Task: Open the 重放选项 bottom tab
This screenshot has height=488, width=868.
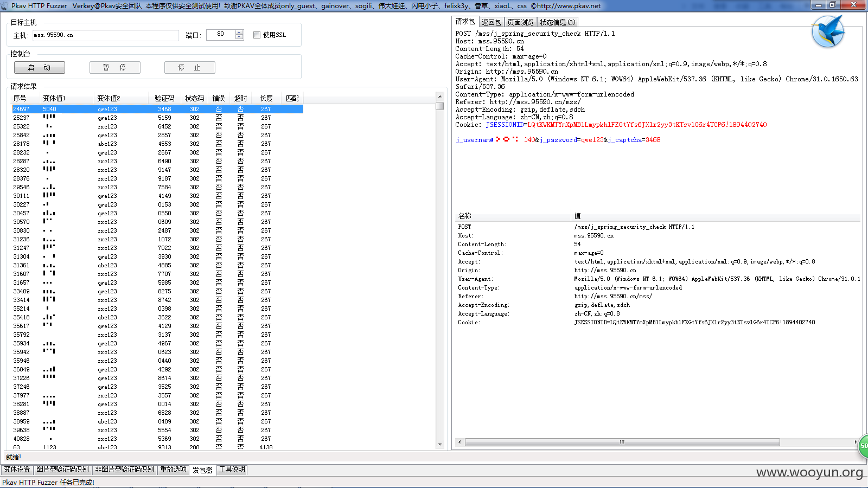Action: 173,470
